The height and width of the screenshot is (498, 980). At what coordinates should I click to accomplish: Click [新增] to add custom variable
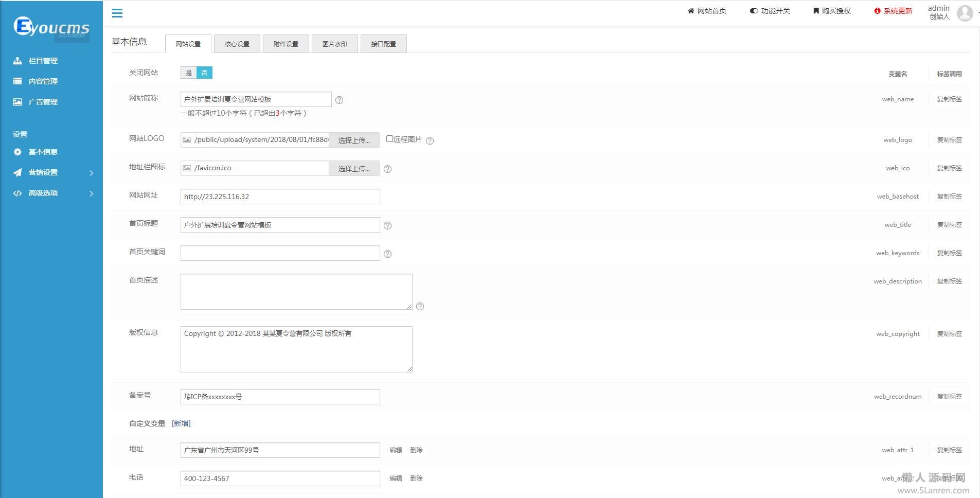[181, 423]
